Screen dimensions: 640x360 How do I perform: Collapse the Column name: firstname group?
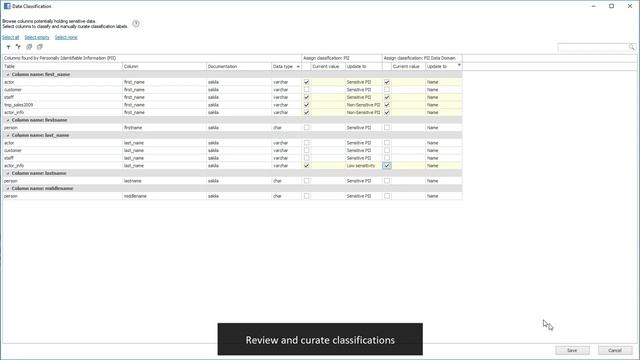tap(8, 120)
